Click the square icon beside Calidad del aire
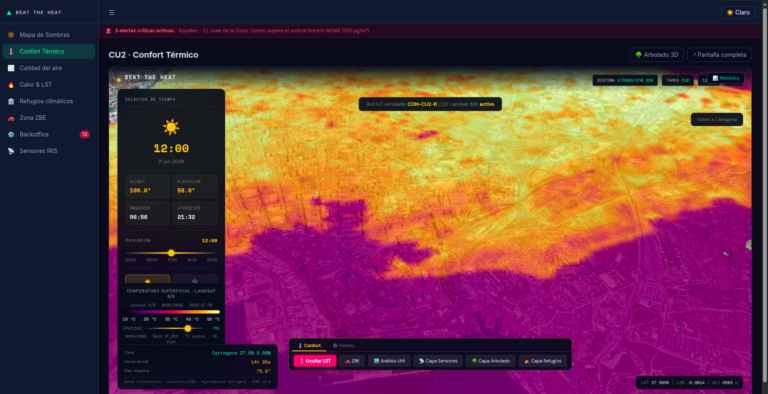Viewport: 768px width, 394px height. pos(11,68)
